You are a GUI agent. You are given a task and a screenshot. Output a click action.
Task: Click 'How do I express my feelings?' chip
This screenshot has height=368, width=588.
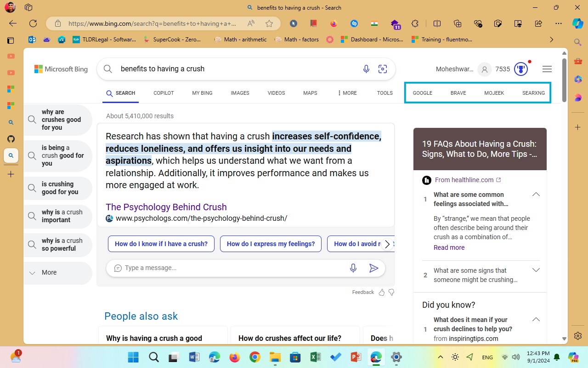271,244
